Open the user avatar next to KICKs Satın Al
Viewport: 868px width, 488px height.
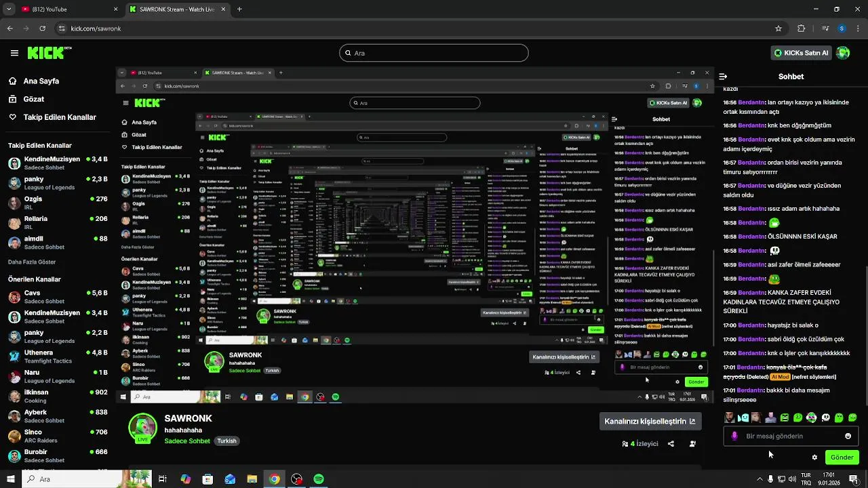[x=843, y=53]
